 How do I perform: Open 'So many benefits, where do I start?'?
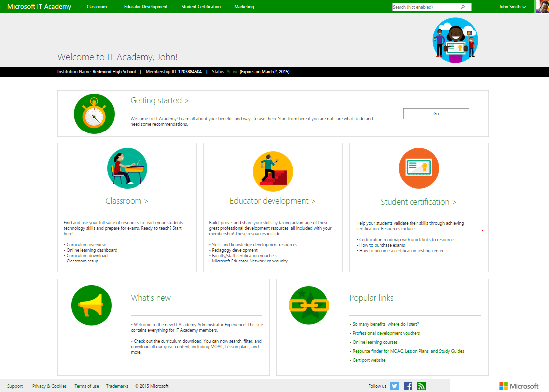386,324
